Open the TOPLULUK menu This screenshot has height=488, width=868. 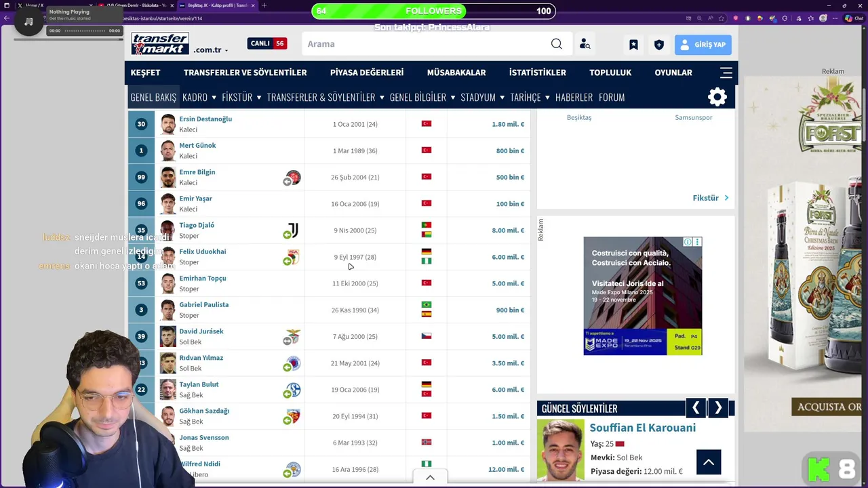click(610, 73)
